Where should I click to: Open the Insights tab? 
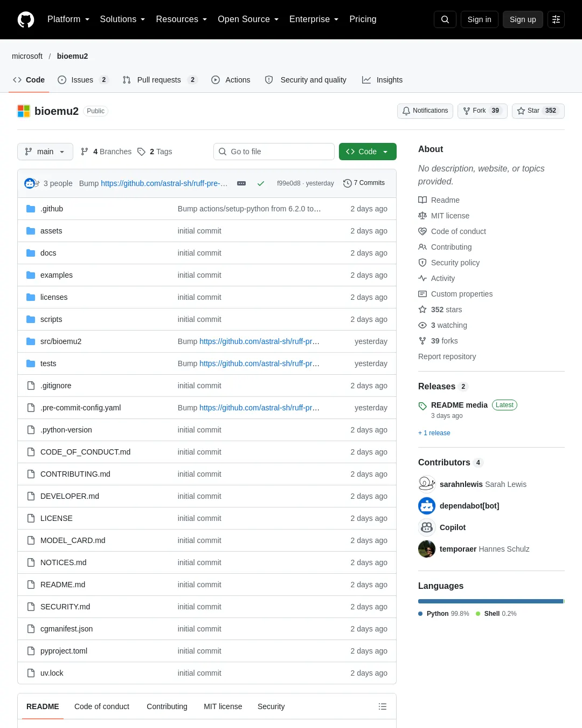click(382, 80)
